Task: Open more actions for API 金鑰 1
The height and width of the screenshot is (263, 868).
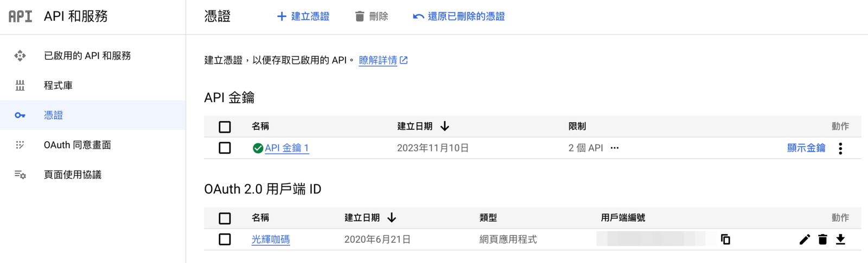Action: click(x=840, y=148)
